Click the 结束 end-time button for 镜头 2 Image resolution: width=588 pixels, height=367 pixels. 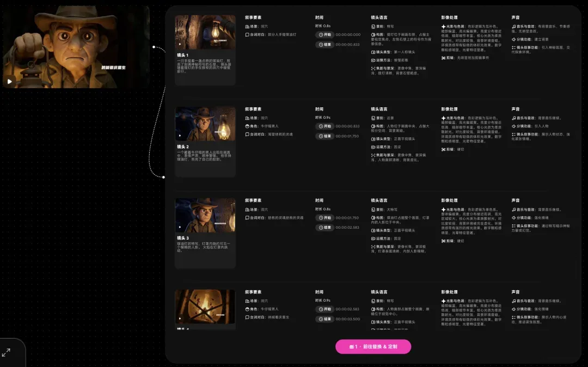pyautogui.click(x=324, y=136)
